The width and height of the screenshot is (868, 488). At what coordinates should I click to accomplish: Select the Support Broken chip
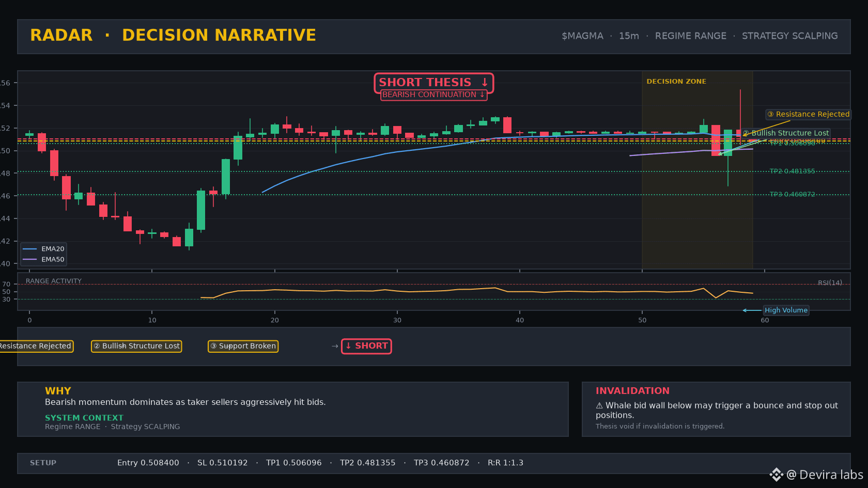[243, 346]
